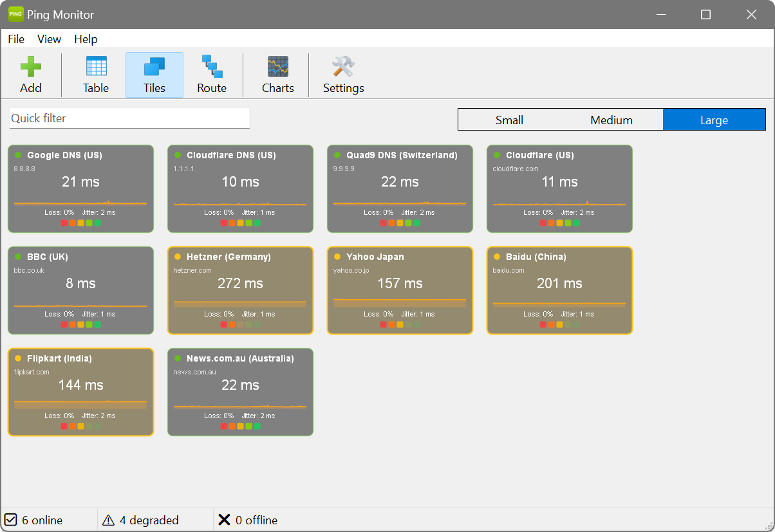
Task: Select the Tiles view icon
Action: point(154,74)
